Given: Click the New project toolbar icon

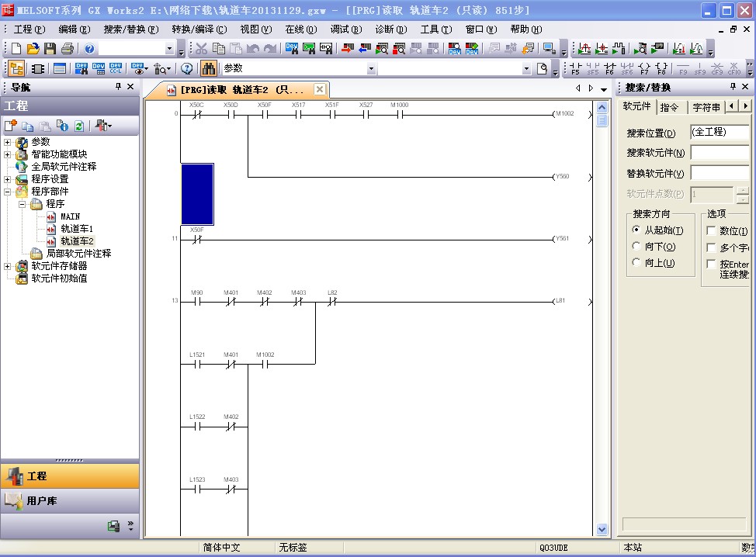Looking at the screenshot, I should [16, 49].
